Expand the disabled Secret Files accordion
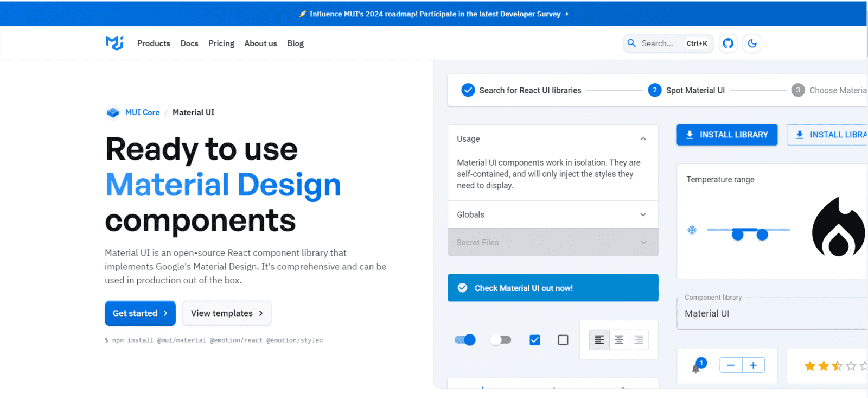The width and height of the screenshot is (868, 398). tap(553, 242)
